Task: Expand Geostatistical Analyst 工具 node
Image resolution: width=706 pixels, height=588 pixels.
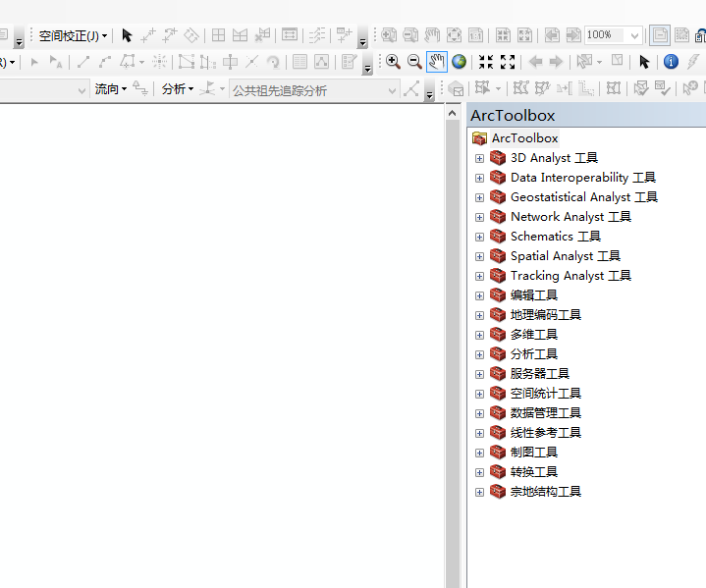Action: pos(479,197)
